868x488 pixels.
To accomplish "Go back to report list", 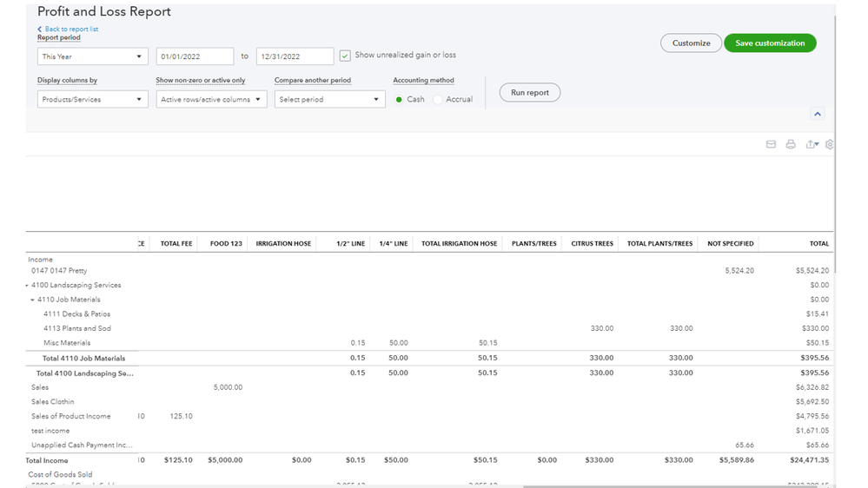I will click(x=70, y=29).
